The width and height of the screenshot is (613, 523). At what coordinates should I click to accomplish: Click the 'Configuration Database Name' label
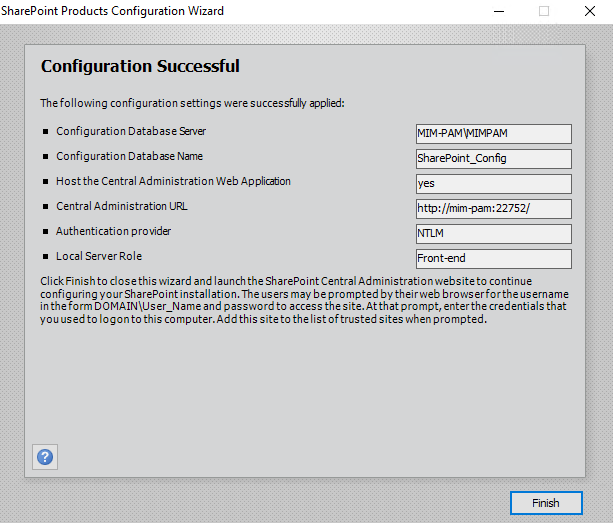[x=129, y=156]
